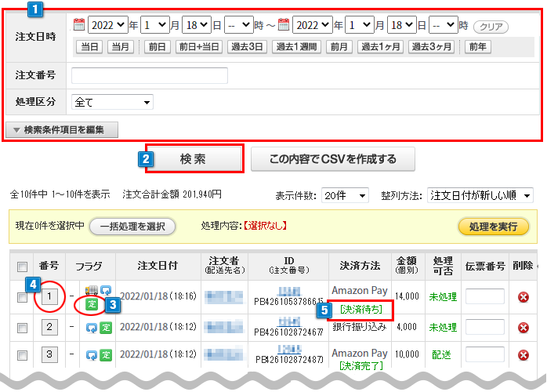
Task: Expand 検索条件項目を編集
Action: click(x=62, y=130)
